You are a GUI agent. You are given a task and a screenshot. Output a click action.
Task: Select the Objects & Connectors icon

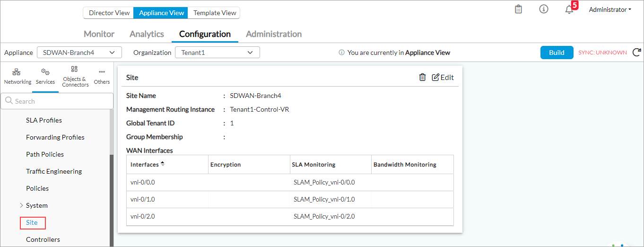coord(75,76)
